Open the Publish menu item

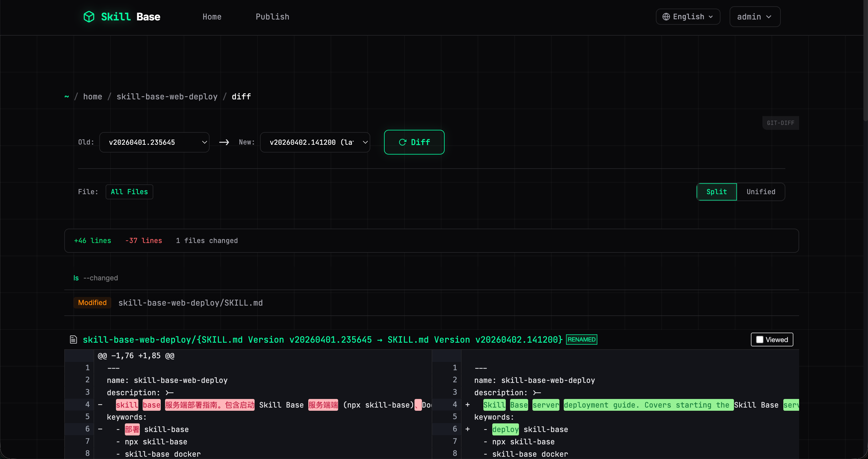(x=272, y=17)
